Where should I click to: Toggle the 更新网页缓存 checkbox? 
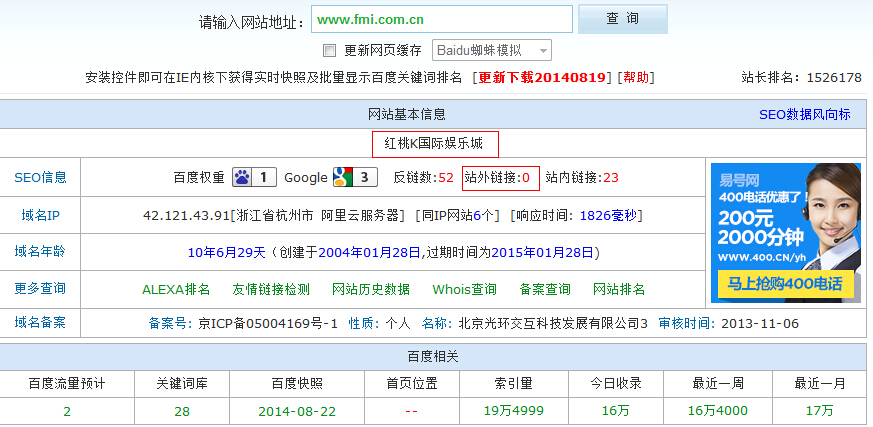tap(329, 50)
